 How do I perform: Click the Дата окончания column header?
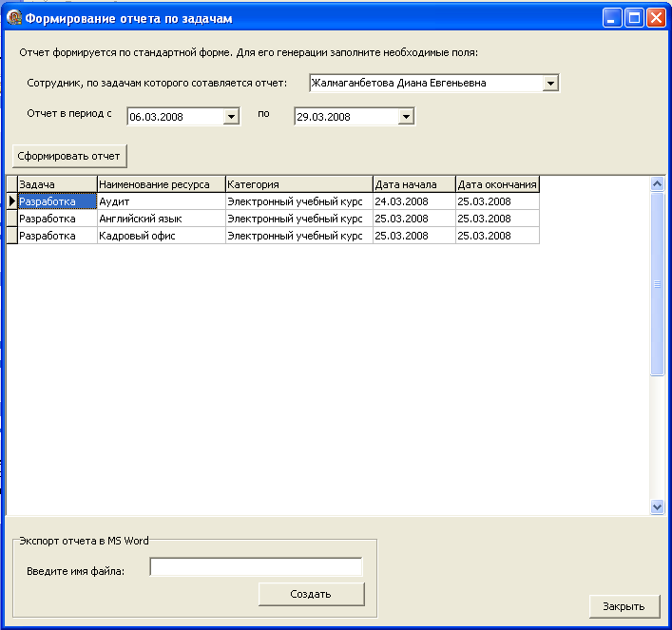click(497, 184)
